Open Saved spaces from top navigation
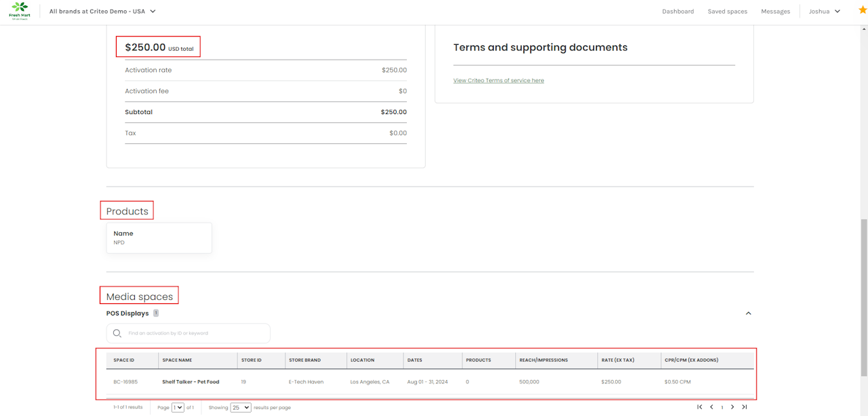This screenshot has width=868, height=416. point(727,12)
